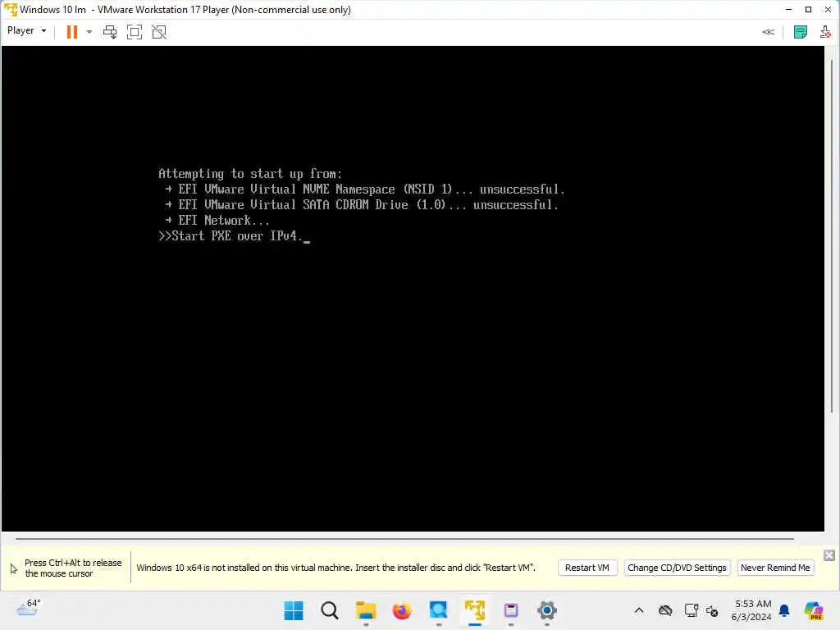Image resolution: width=840 pixels, height=630 pixels.
Task: Click the Restart VM button
Action: [x=587, y=568]
